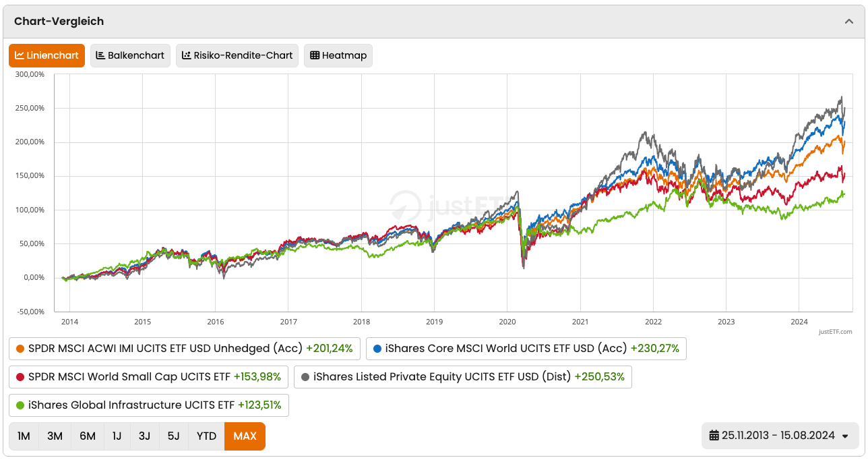Click the MAX period button
The width and height of the screenshot is (868, 462).
pos(245,436)
